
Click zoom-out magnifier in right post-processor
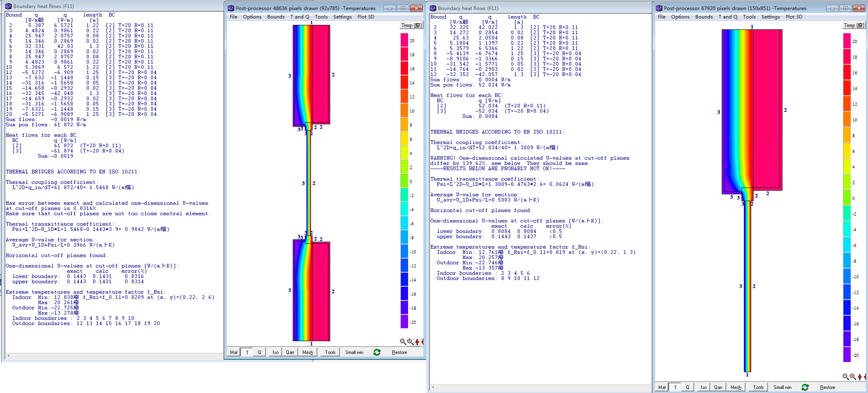pyautogui.click(x=846, y=377)
